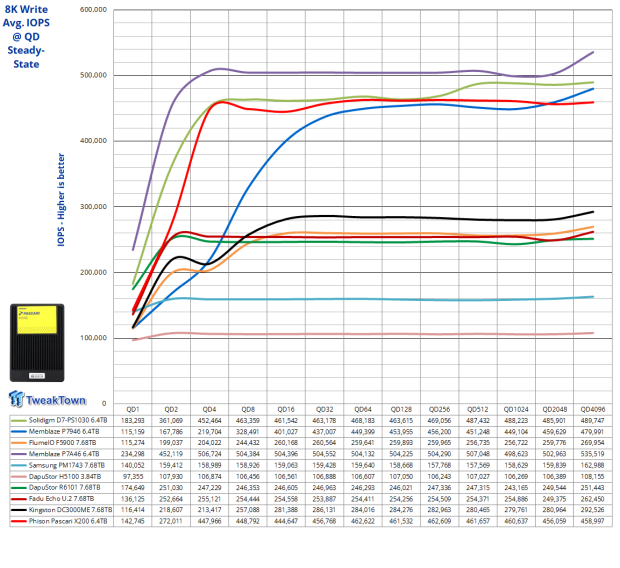Image resolution: width=620 pixels, height=568 pixels.
Task: Click the Solidigm QD4096 value 489,747
Action: tap(592, 420)
